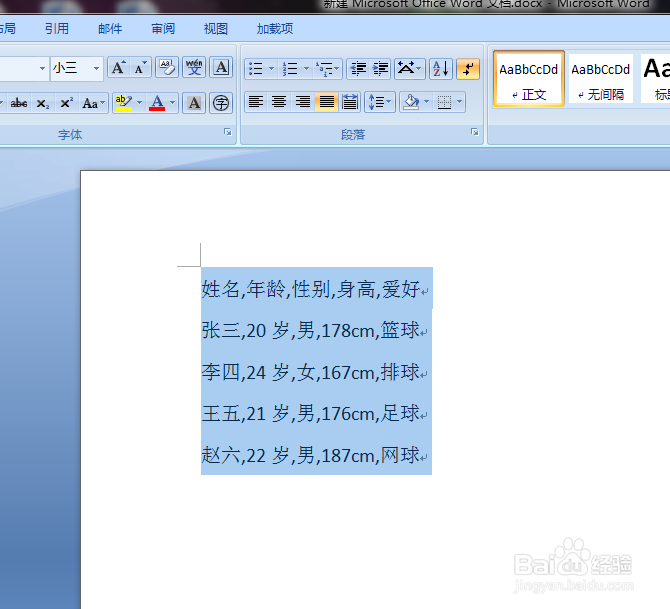Apply the 正文 style
670x609 pixels.
[x=529, y=79]
